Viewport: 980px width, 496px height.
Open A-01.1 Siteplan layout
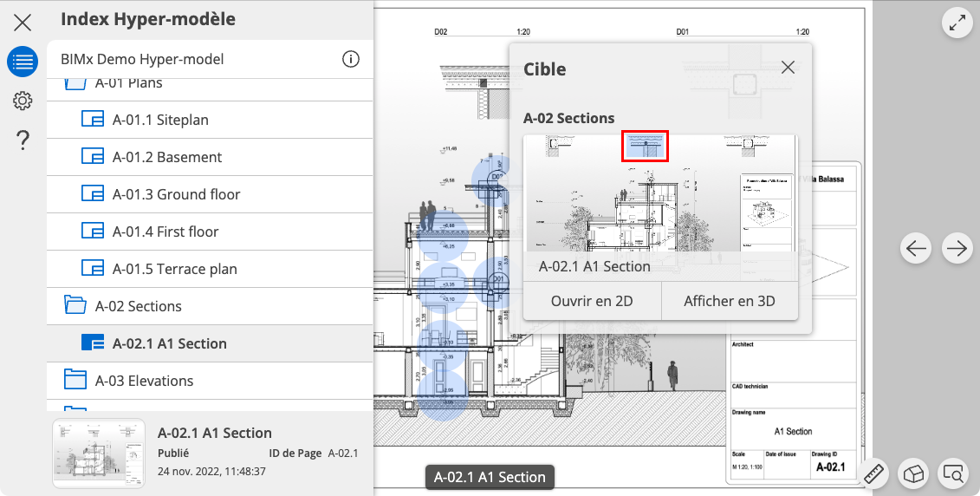[x=210, y=120]
